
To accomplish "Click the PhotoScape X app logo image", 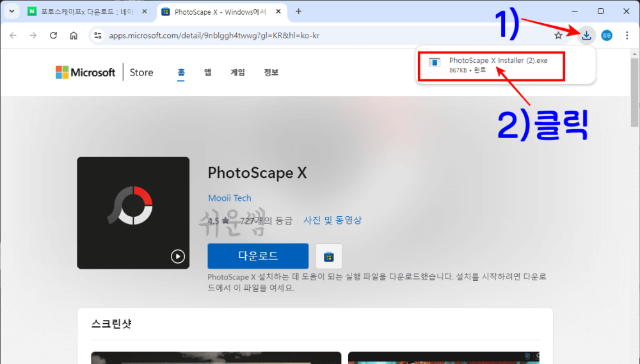I will [x=133, y=212].
